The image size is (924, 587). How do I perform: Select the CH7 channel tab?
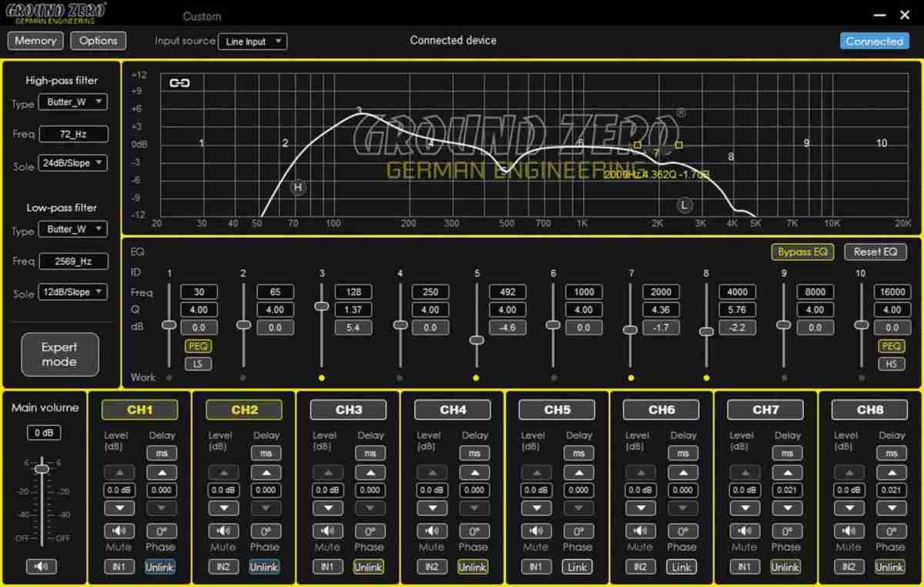pos(765,410)
